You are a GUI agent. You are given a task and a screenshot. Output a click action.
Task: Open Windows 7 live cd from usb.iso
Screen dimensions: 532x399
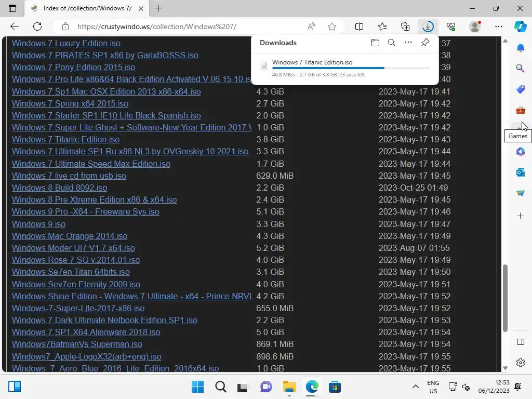click(x=69, y=176)
